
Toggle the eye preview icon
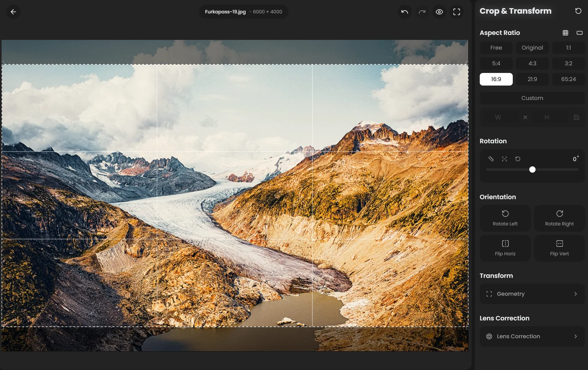pyautogui.click(x=439, y=12)
